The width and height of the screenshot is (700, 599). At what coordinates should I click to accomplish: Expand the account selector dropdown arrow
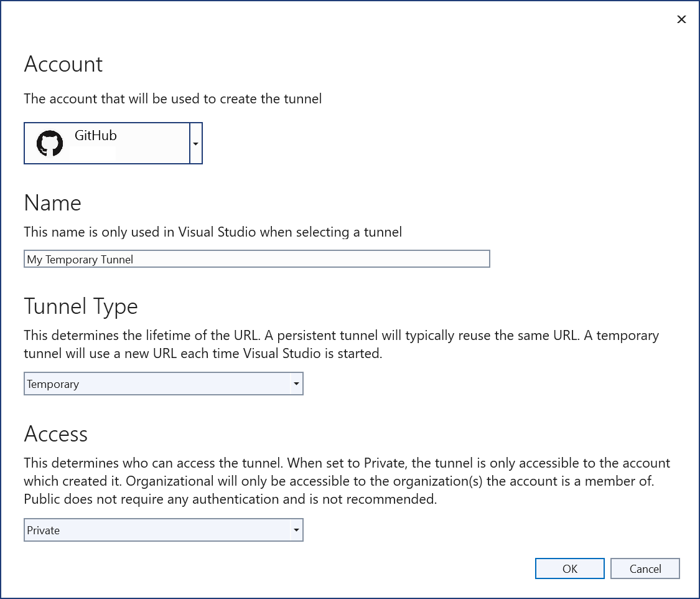(x=196, y=144)
